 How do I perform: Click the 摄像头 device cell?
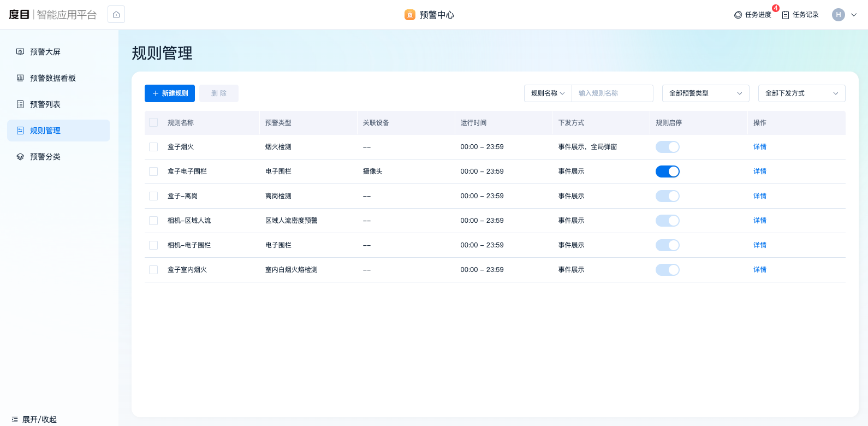click(x=373, y=171)
